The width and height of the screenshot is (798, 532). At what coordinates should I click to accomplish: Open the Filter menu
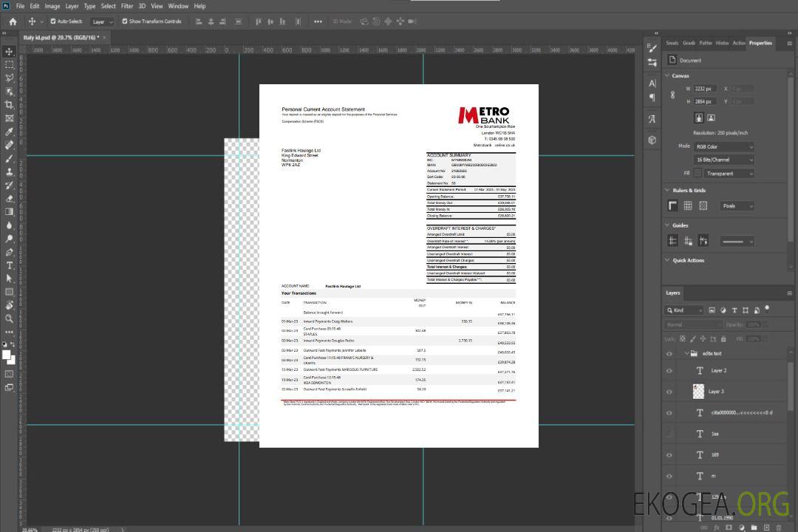click(127, 6)
